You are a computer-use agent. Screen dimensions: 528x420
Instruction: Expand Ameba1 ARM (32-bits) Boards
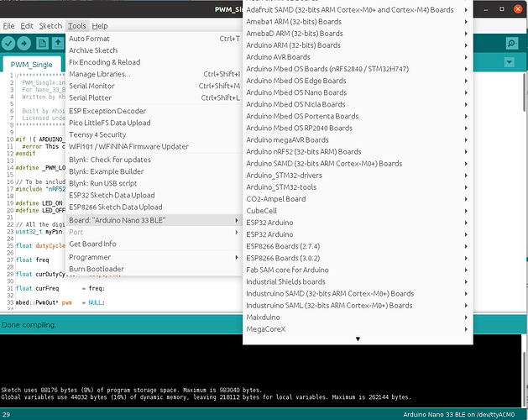(x=358, y=22)
